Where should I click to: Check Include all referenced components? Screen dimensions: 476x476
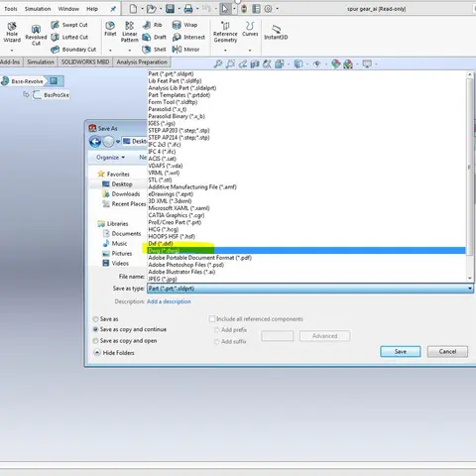click(212, 319)
